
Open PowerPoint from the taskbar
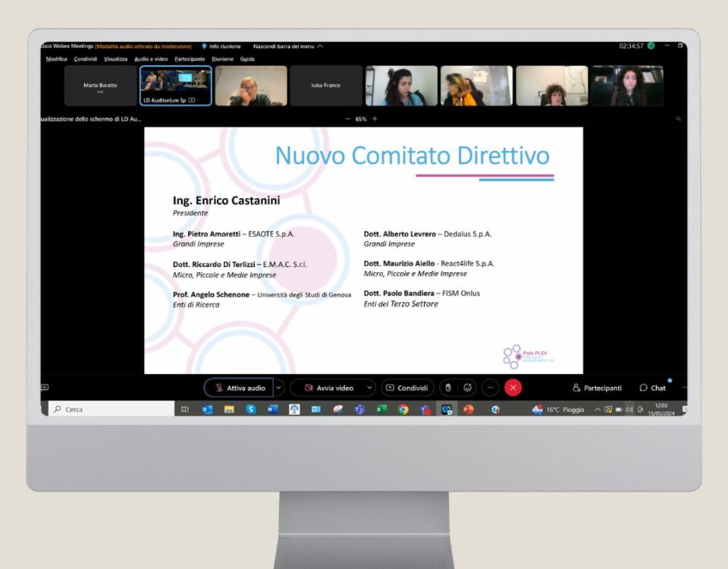tap(469, 409)
